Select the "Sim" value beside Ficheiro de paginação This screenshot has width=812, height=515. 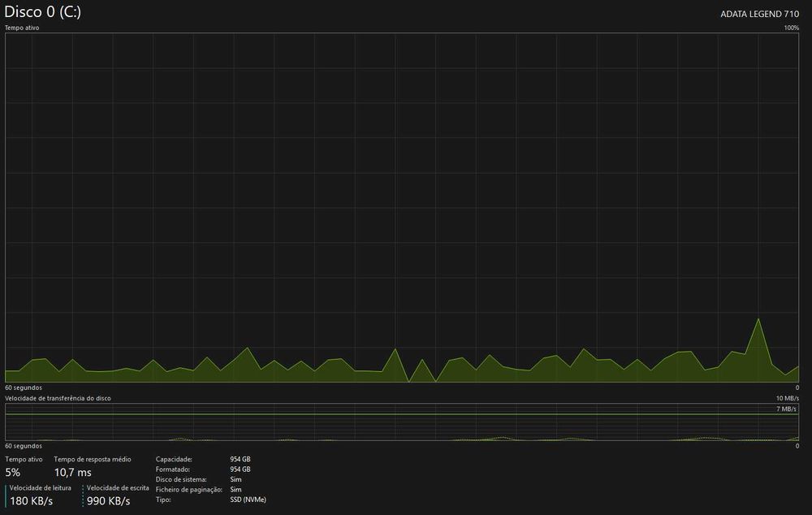click(x=235, y=490)
